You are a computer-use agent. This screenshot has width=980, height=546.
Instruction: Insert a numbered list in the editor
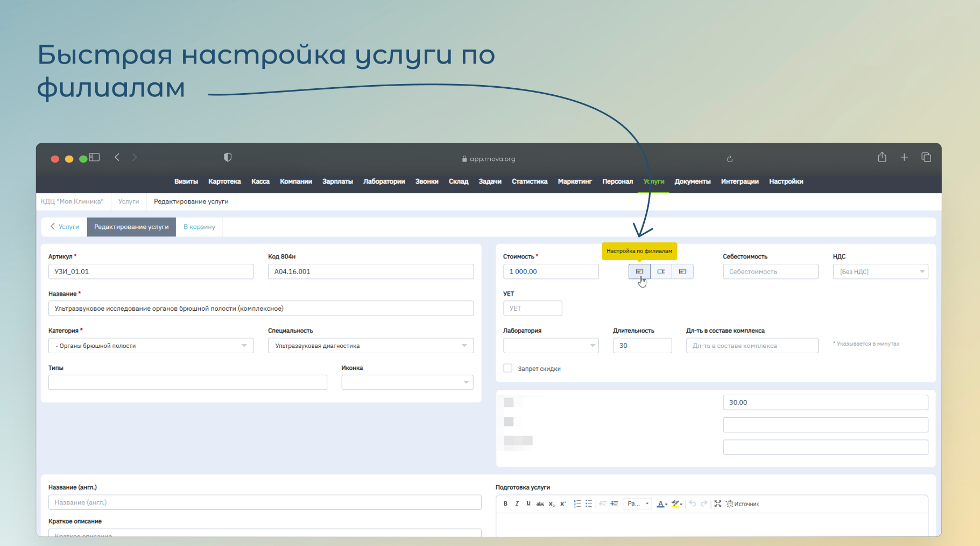pos(577,504)
